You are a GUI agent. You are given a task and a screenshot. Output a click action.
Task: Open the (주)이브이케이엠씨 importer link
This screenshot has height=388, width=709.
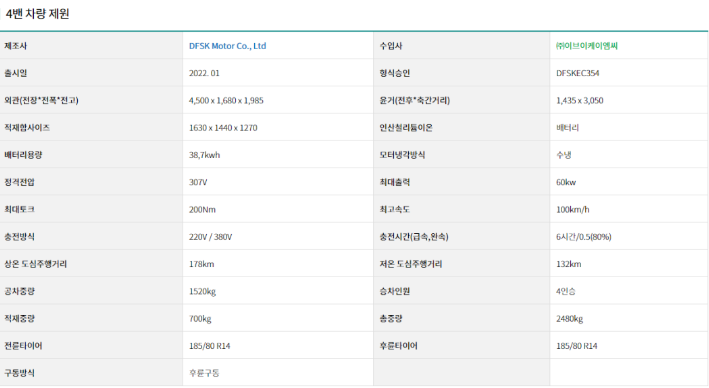tap(586, 46)
